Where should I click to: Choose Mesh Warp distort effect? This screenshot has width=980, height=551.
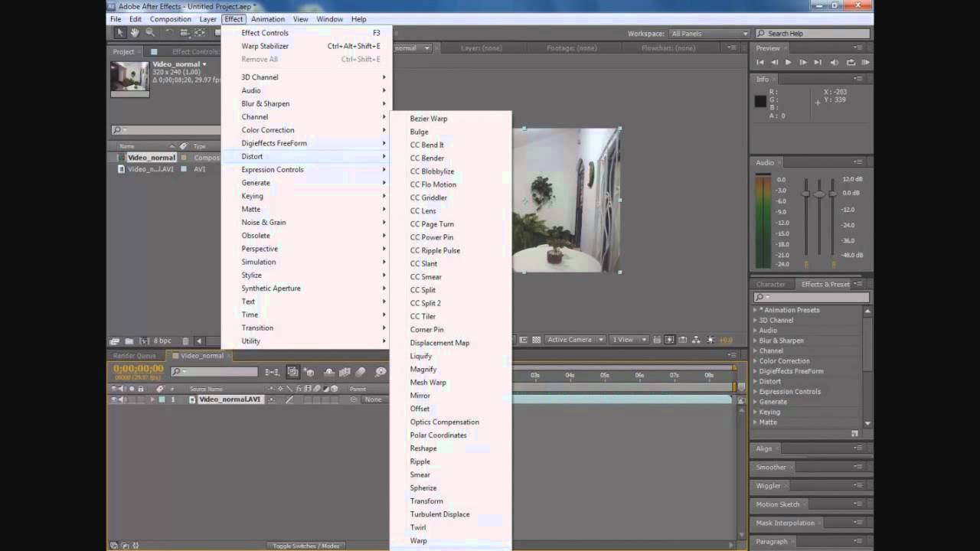(x=451, y=383)
